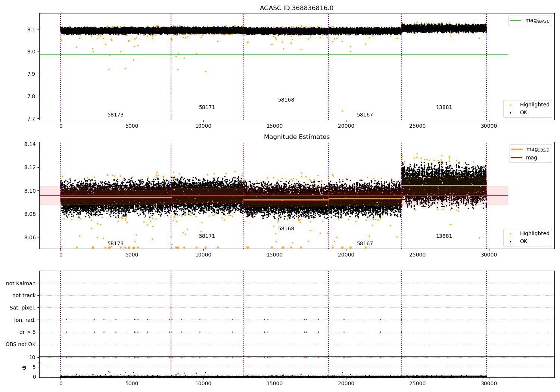The width and height of the screenshot is (560, 392).
Task: Click the 'Magnitude Estimates' plot title
Action: point(297,137)
